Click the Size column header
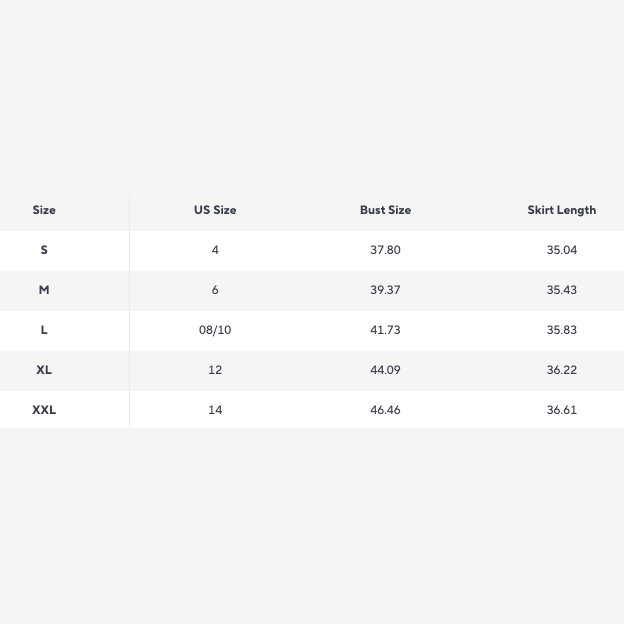Viewport: 624px width, 624px height. [44, 210]
